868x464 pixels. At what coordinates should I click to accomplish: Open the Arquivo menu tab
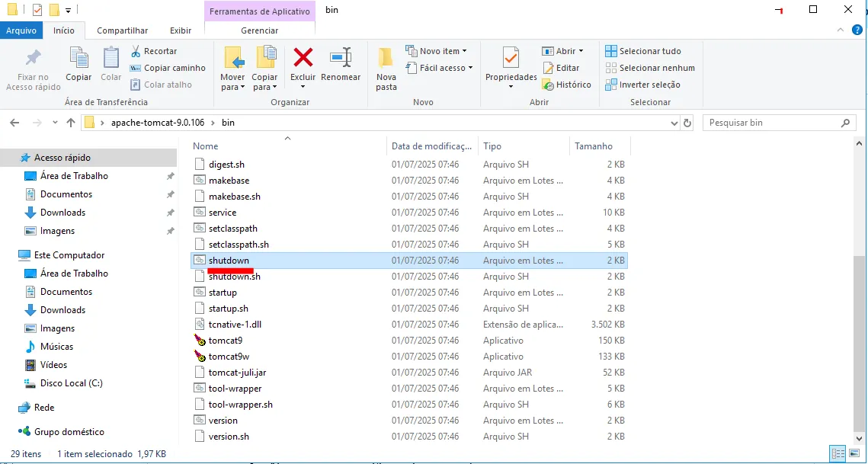click(x=21, y=30)
